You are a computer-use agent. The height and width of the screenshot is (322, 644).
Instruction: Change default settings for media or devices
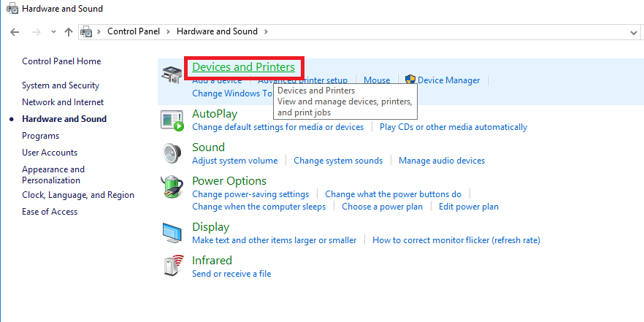point(278,127)
